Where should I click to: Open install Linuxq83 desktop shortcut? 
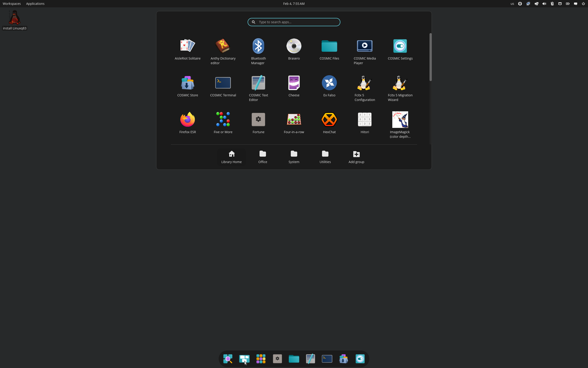pos(14,20)
